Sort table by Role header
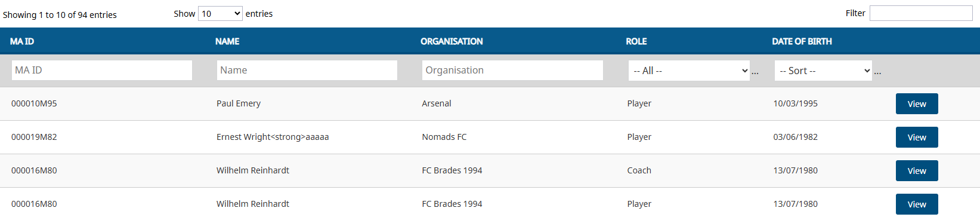The height and width of the screenshot is (220, 980). [636, 41]
